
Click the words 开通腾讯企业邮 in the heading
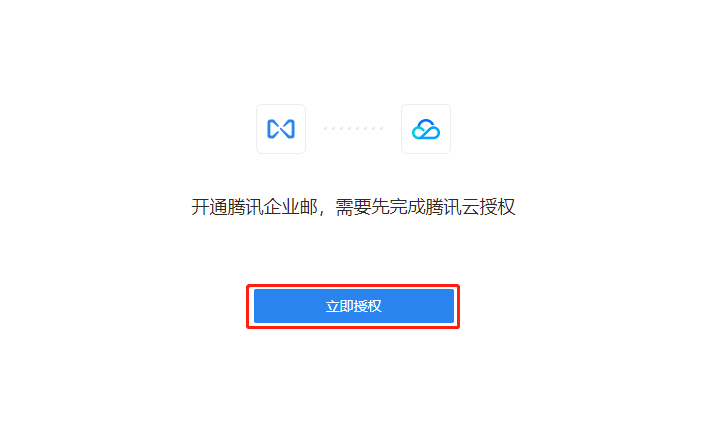pyautogui.click(x=254, y=207)
